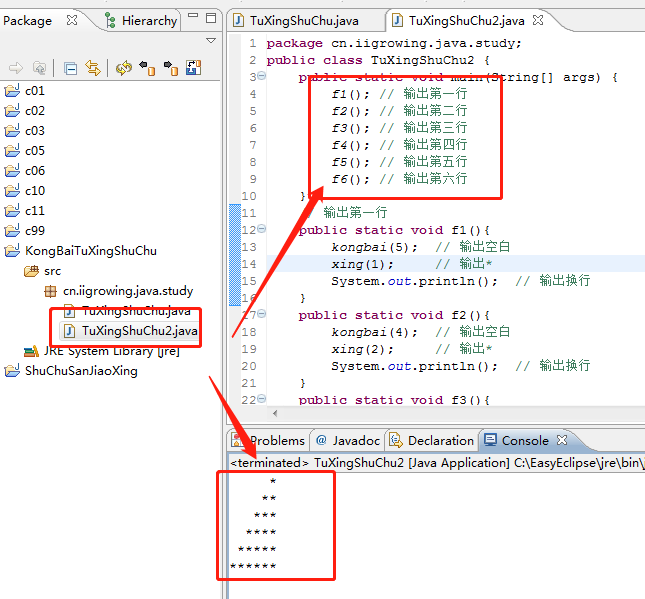Select the Package tab
This screenshot has width=645, height=599.
click(x=28, y=21)
